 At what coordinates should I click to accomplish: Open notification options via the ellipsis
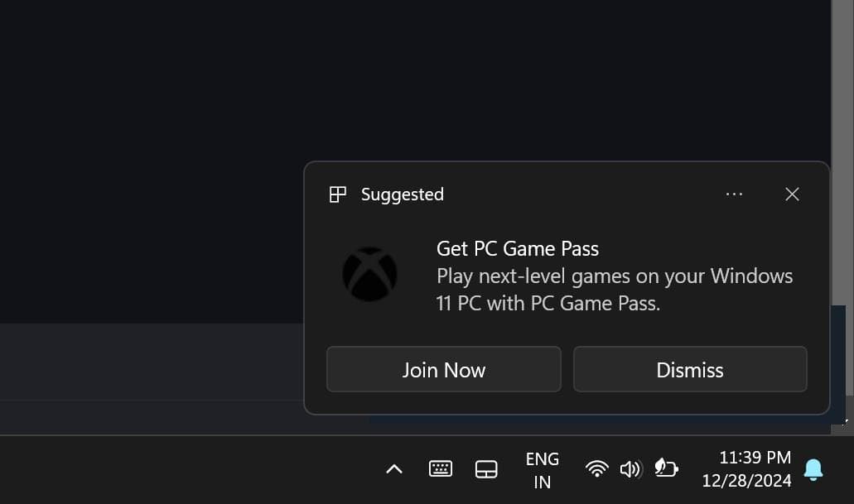734,194
